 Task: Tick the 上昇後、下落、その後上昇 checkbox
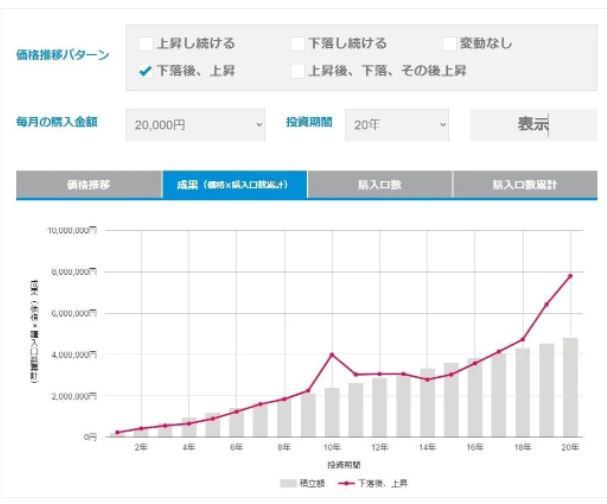tap(298, 71)
